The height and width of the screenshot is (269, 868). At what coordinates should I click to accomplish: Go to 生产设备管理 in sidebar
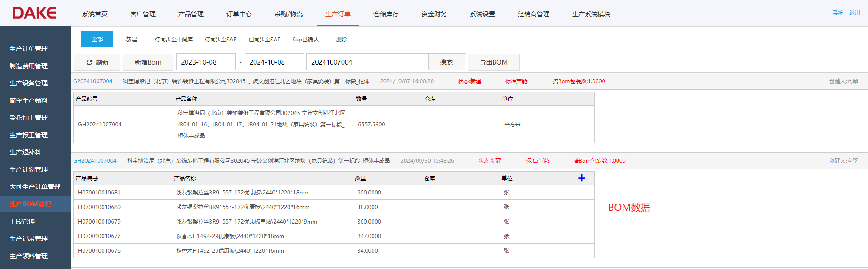point(29,83)
